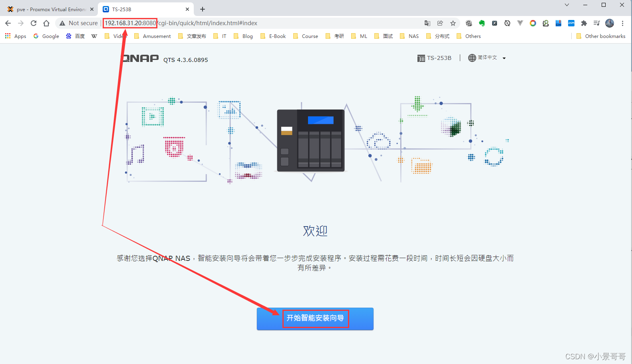Open the DSM extension icon
Screen dimensions: 632x364
[571, 23]
